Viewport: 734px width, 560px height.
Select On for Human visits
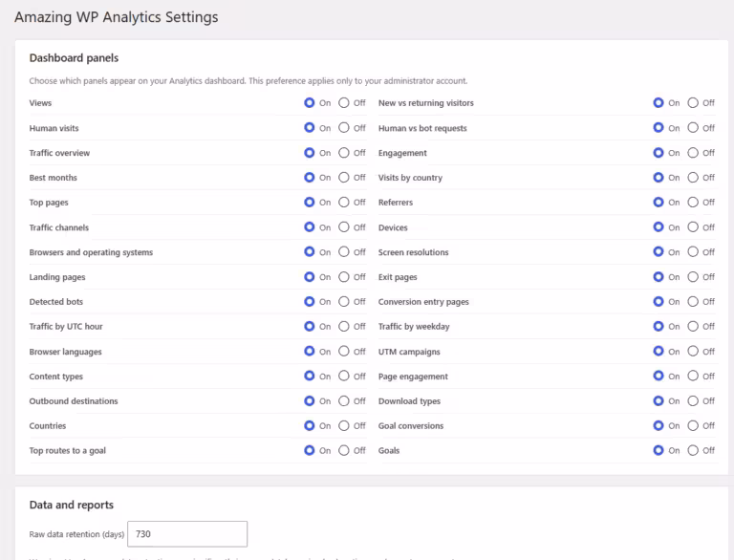point(310,127)
